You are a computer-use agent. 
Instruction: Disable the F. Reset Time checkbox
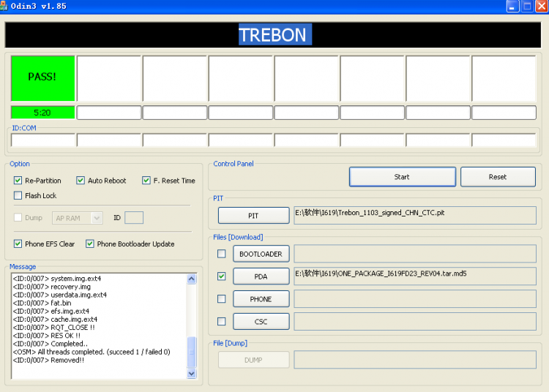146,181
